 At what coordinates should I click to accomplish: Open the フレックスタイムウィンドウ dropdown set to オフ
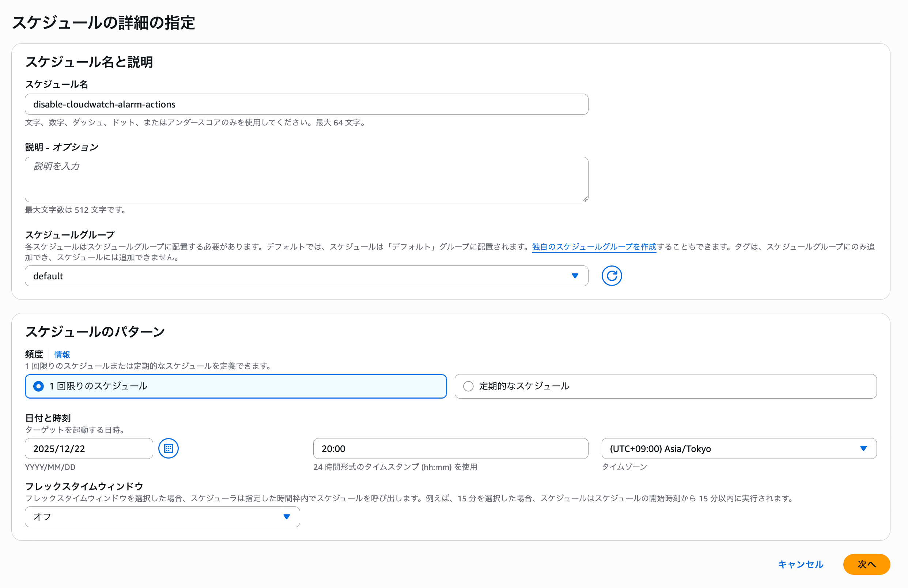[162, 517]
